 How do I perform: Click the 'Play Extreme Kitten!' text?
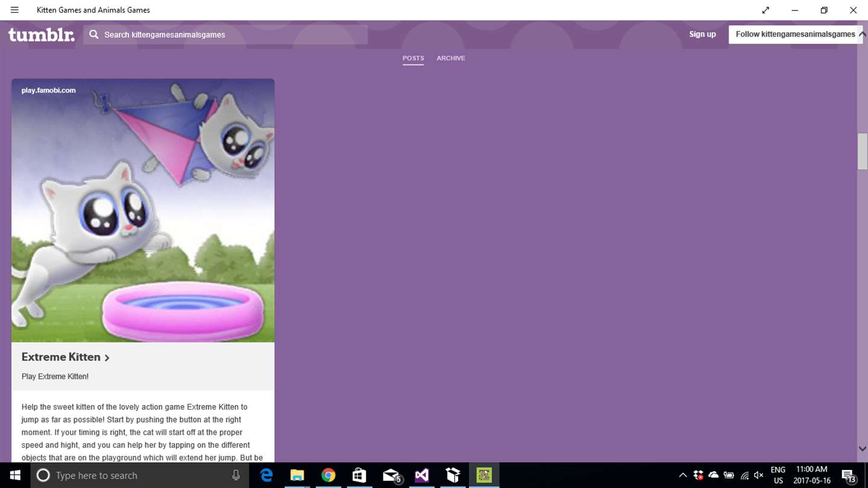[55, 377]
